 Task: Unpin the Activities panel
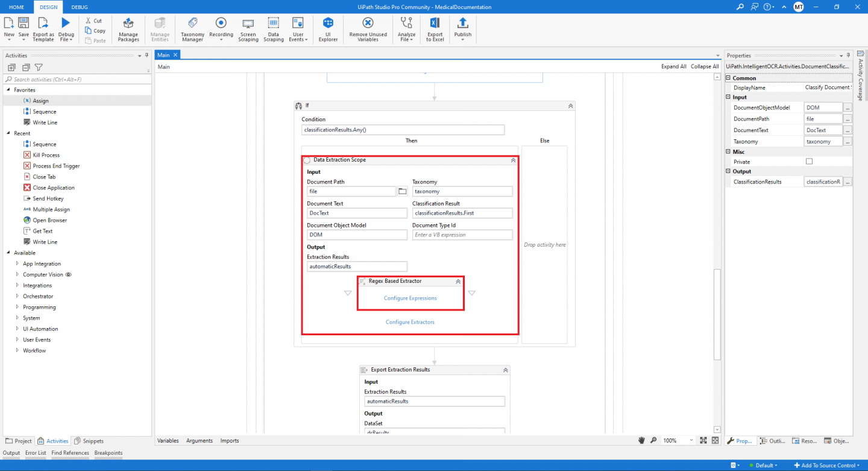145,55
